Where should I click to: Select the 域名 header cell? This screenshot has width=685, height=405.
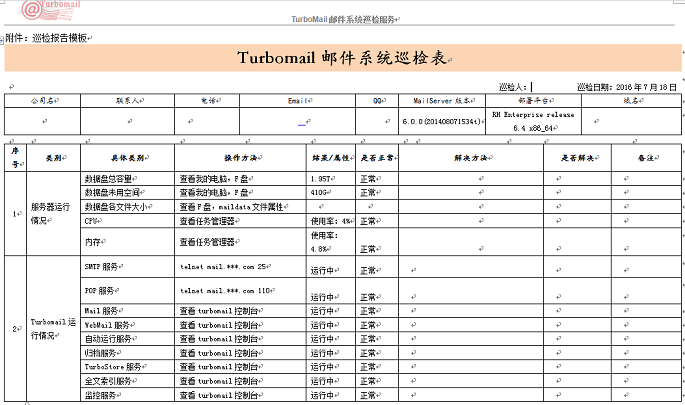(x=631, y=100)
